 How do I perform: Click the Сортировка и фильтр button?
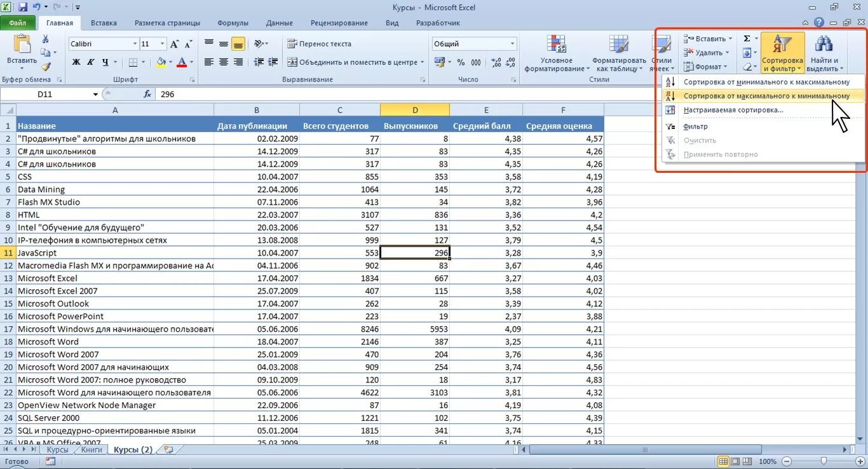pos(783,53)
